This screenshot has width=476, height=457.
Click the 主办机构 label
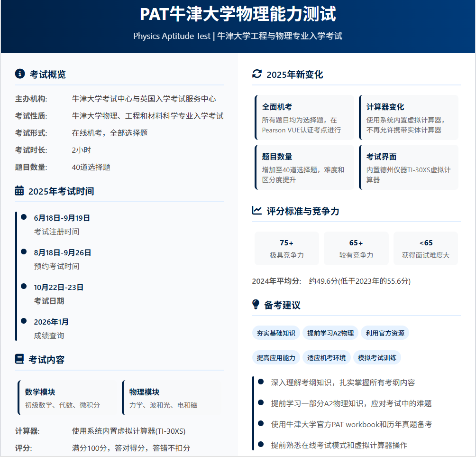(31, 99)
